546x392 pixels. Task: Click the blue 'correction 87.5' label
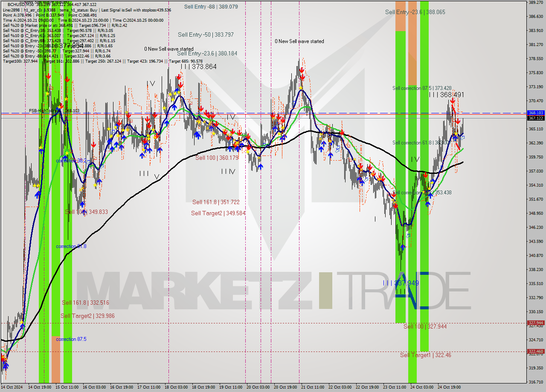pyautogui.click(x=71, y=339)
